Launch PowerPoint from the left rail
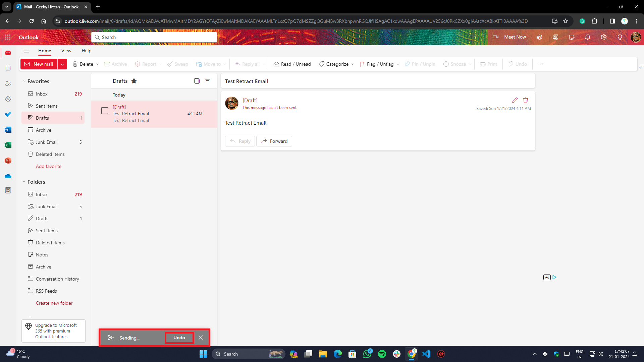The image size is (644, 362). click(8, 161)
